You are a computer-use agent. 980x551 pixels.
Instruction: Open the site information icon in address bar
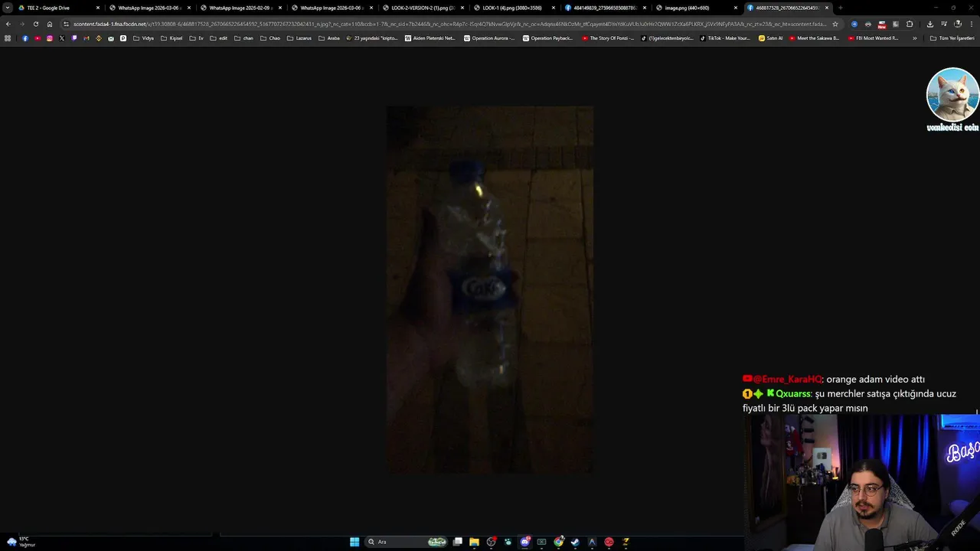tap(66, 24)
